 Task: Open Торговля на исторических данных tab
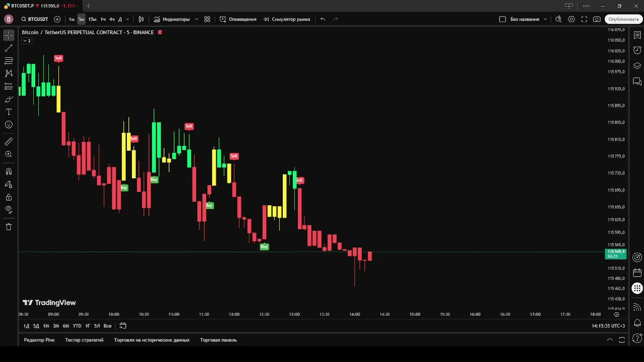(152, 340)
